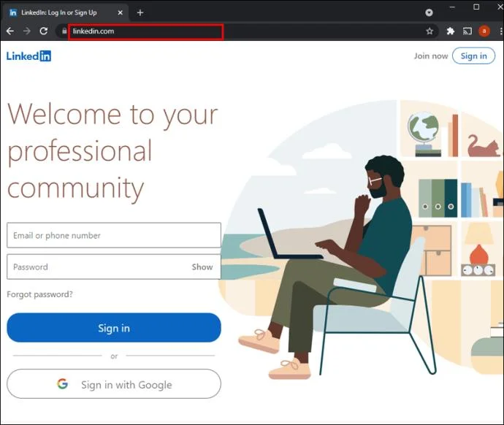The image size is (504, 425).
Task: Click the tab search dropdown circle icon
Action: [429, 12]
